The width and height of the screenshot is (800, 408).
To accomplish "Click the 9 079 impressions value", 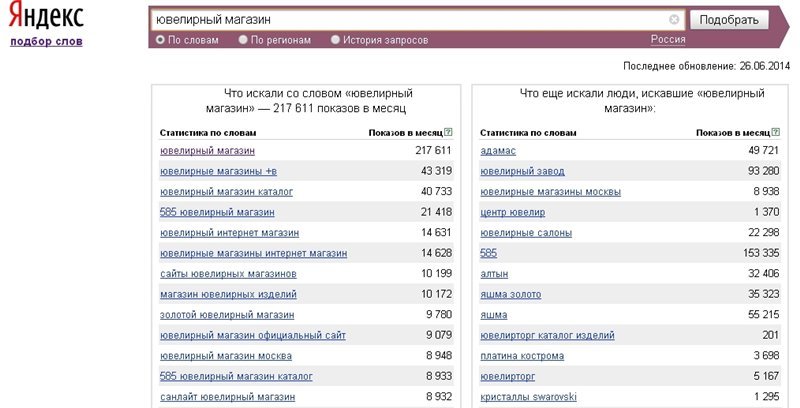I will point(439,335).
